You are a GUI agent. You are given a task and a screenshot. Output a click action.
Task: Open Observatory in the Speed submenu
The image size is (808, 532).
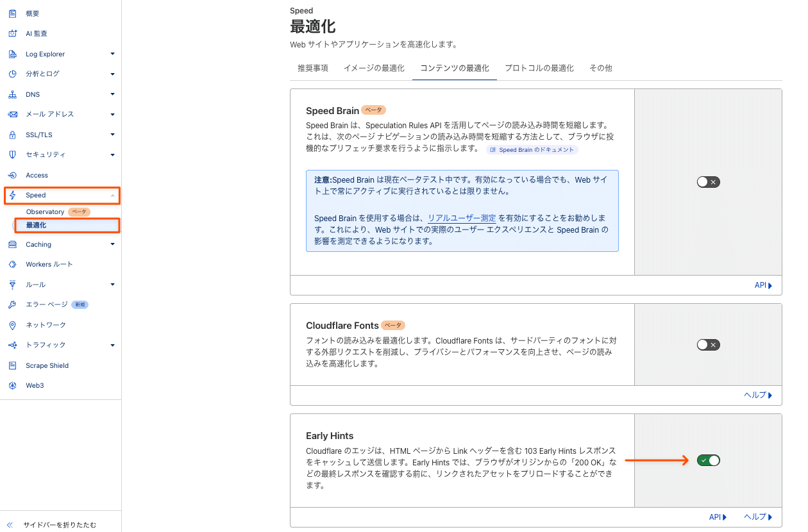pos(45,212)
